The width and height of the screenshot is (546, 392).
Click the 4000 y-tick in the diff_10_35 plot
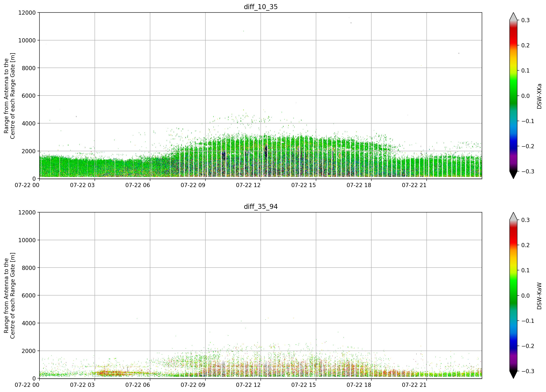[x=29, y=123]
